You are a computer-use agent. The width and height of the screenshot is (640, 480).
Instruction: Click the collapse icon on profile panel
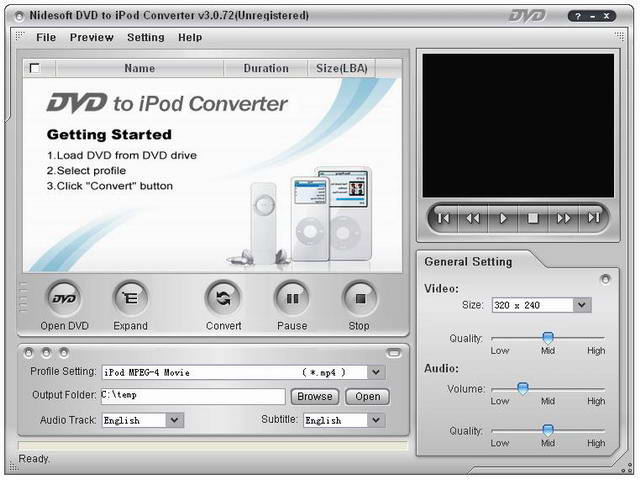point(393,353)
